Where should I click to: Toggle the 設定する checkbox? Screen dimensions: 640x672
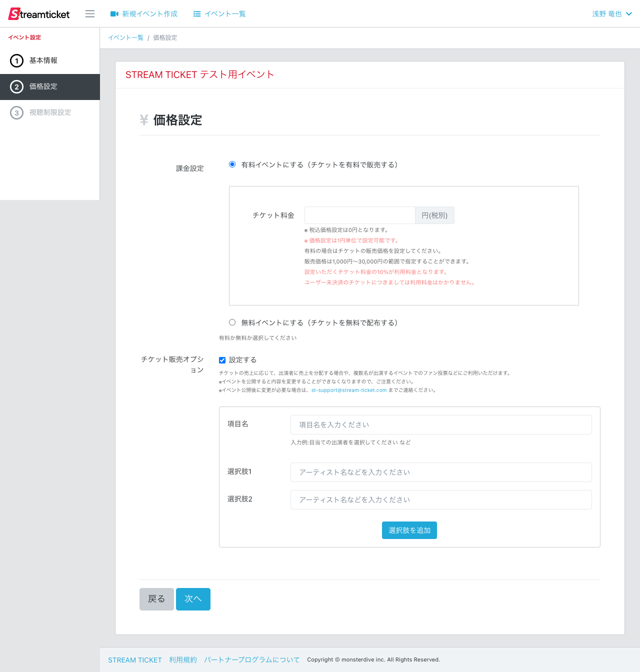pos(222,360)
